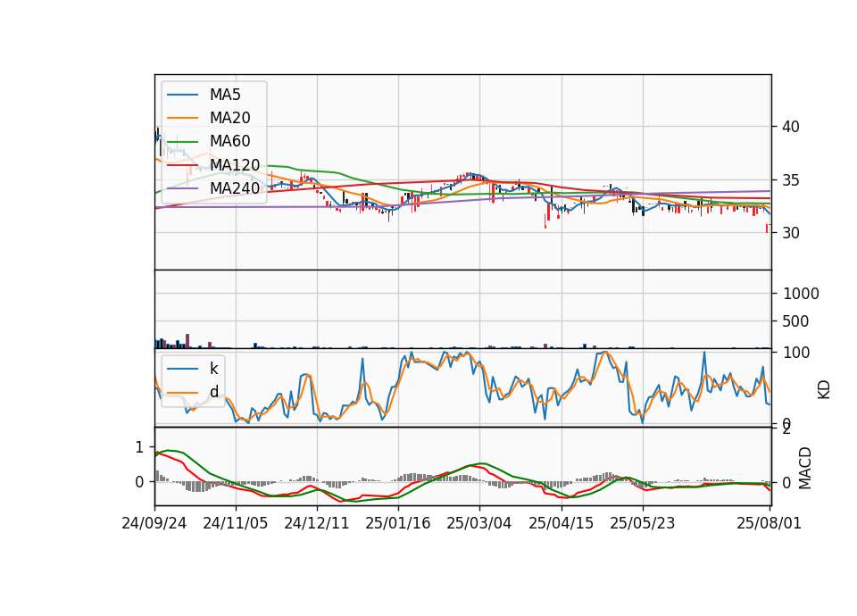
Task: Click the 25/03/04 date label
Action: (479, 523)
